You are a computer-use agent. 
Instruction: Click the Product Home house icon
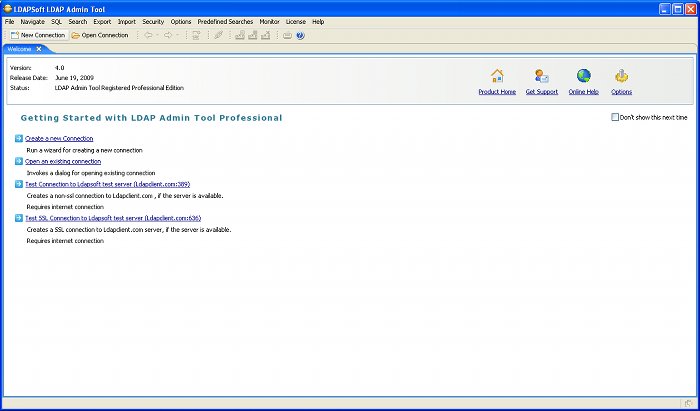(497, 76)
